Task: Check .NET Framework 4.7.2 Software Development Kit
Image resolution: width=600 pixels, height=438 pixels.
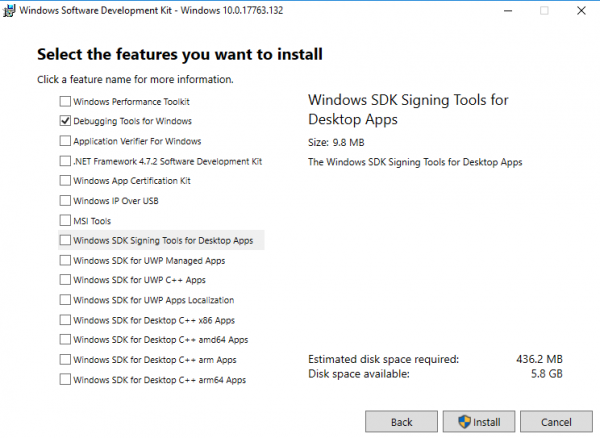Action: click(x=66, y=161)
